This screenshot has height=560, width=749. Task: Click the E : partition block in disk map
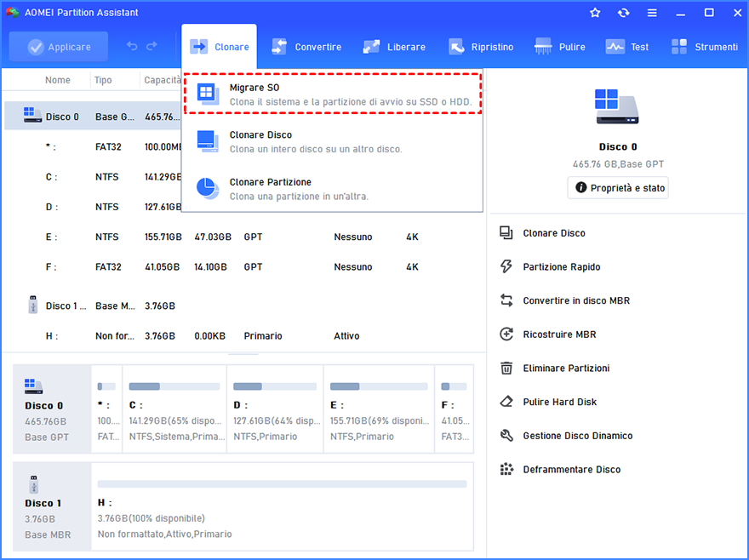click(380, 409)
